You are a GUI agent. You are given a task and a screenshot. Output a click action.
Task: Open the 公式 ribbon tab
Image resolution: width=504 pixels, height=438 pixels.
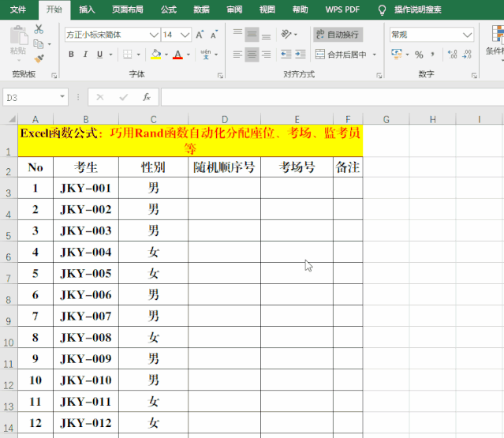168,9
